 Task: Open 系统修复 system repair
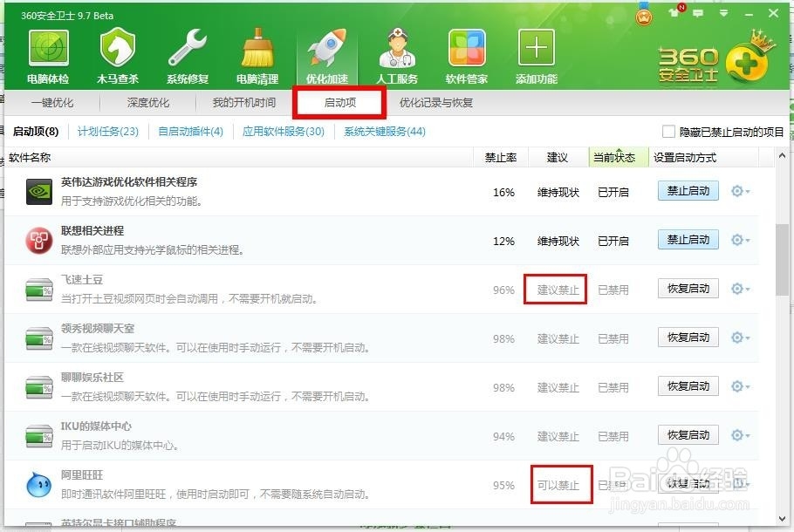188,52
